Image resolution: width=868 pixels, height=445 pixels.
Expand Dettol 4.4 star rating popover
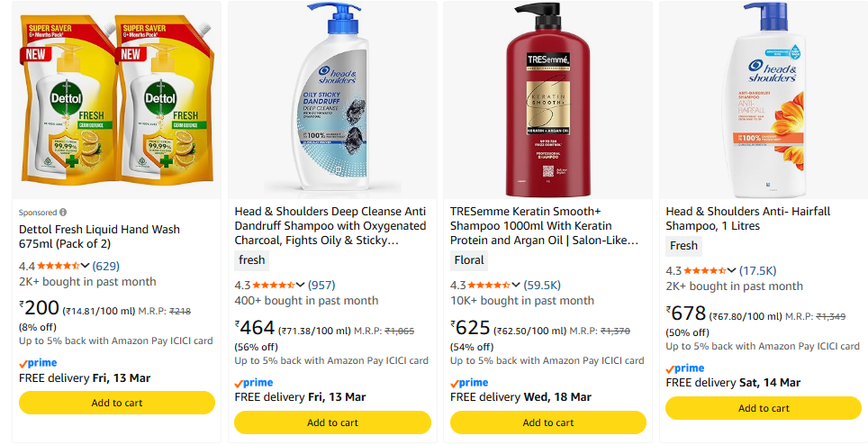pos(86,266)
